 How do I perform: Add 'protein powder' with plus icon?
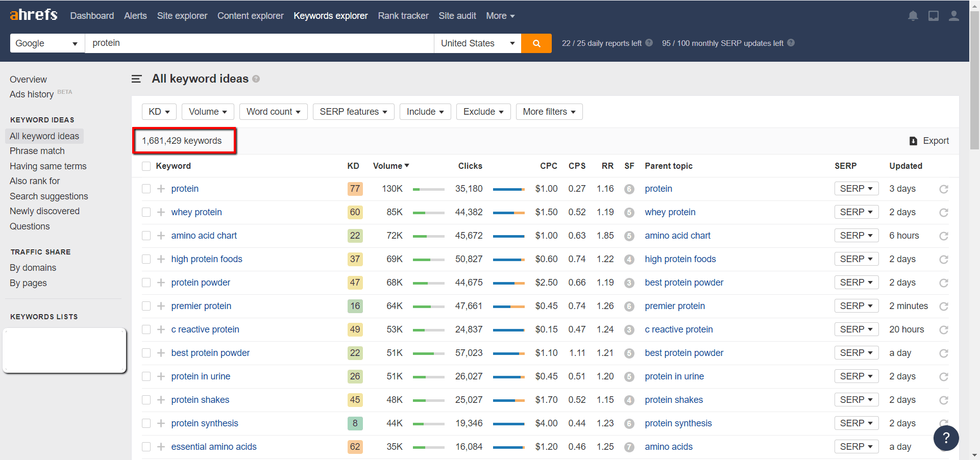click(161, 283)
